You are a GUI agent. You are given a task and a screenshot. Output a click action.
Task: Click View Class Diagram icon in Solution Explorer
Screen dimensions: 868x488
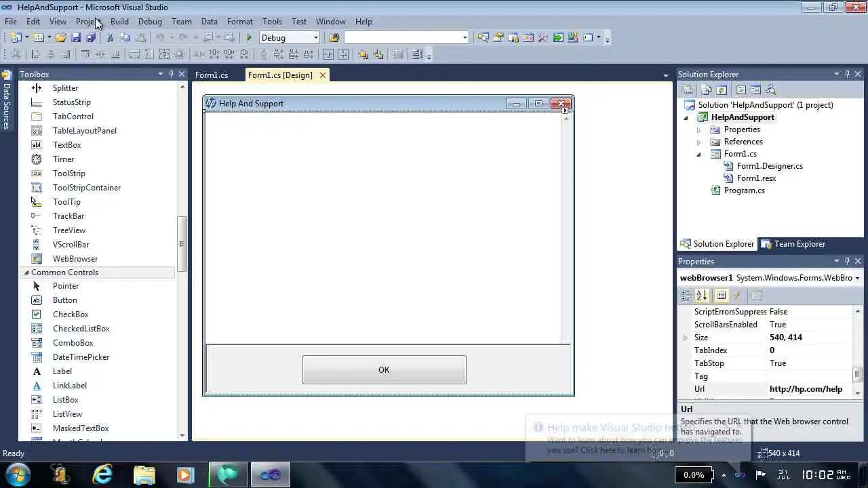point(770,89)
